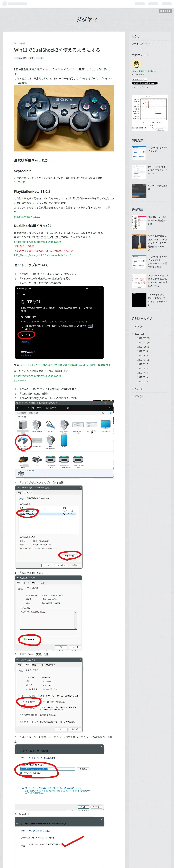Screen dimensions: 174x868
Task: Open the PS3_Sixaxis_Driver_v1.4.0.0.zip Google ドライブ link
Action: (42, 255)
